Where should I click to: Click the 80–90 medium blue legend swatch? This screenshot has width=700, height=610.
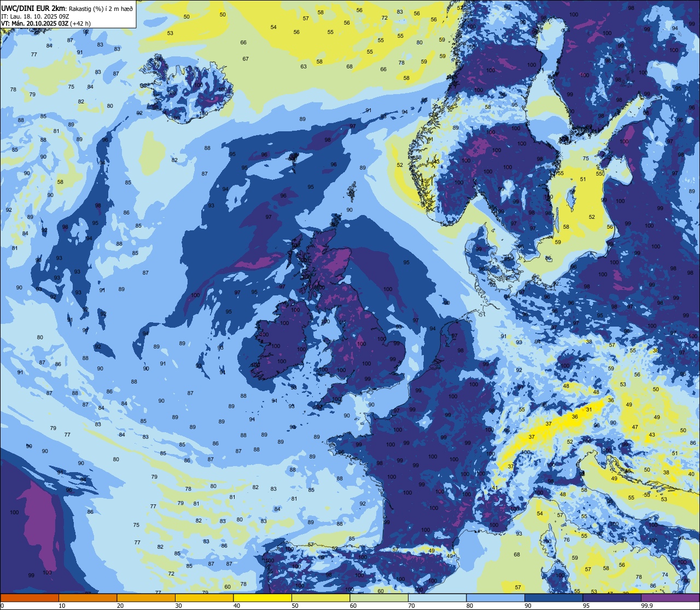(495, 597)
